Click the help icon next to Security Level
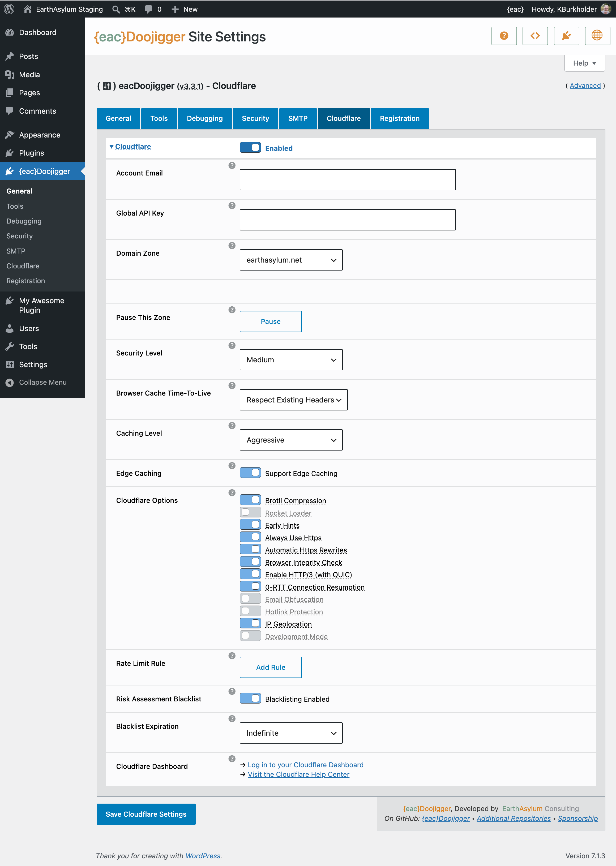Image resolution: width=616 pixels, height=866 pixels. coord(232,346)
